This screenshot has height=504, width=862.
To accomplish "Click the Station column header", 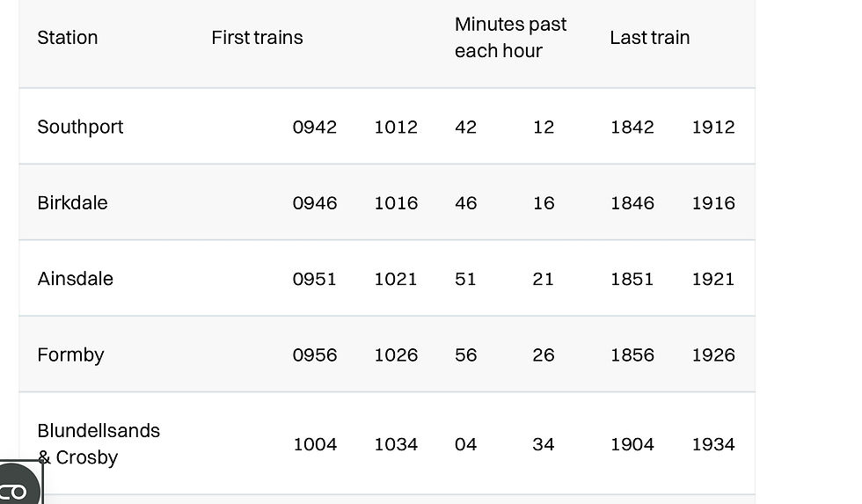I will (x=68, y=38).
